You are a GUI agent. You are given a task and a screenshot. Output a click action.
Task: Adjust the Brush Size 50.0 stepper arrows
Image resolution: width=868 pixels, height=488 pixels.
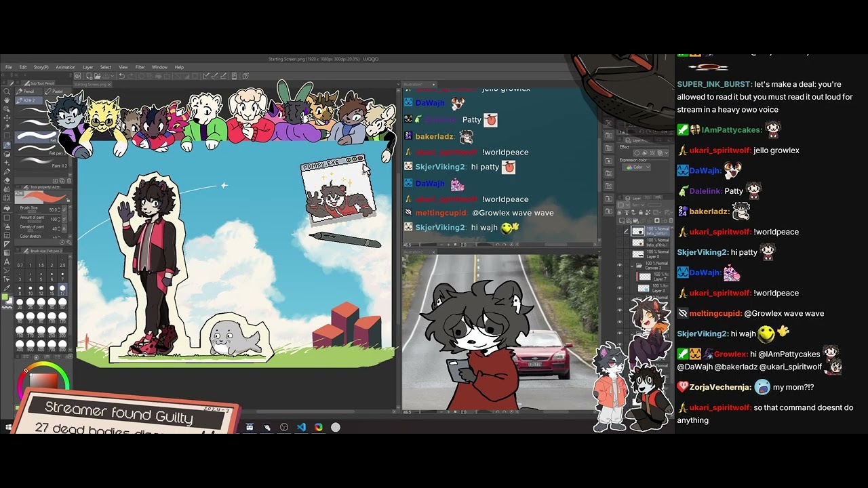click(x=59, y=210)
